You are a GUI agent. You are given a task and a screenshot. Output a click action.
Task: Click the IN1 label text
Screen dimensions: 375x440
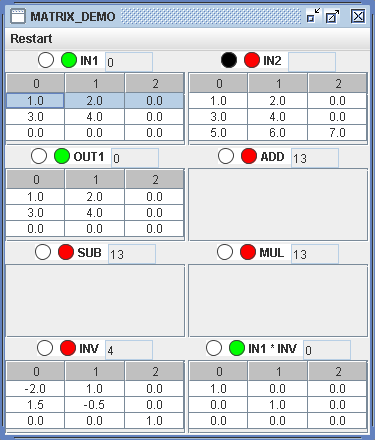[89, 61]
